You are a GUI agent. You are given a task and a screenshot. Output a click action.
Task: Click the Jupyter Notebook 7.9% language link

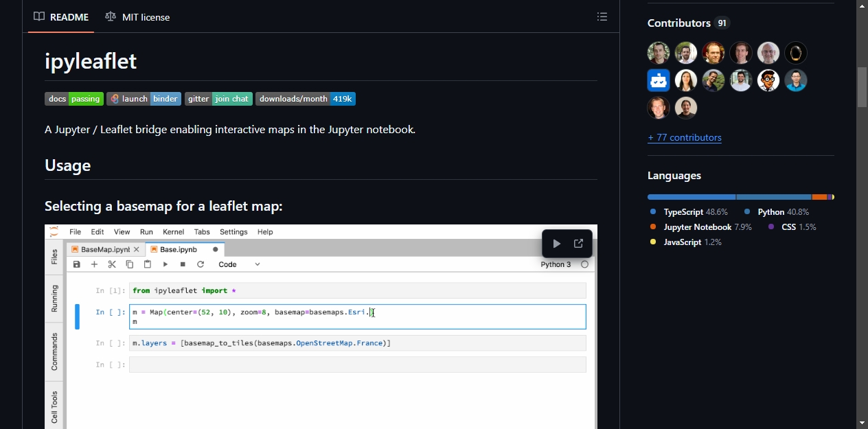tap(700, 227)
